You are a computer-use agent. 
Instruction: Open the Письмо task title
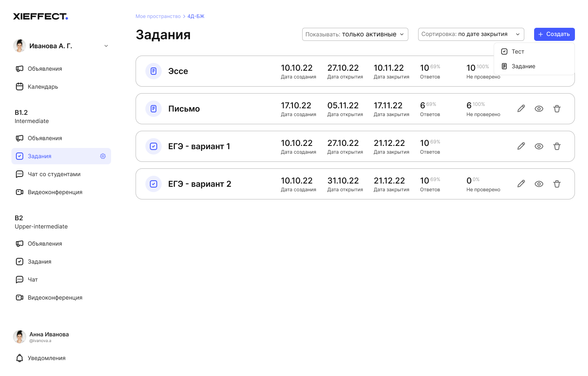click(184, 109)
